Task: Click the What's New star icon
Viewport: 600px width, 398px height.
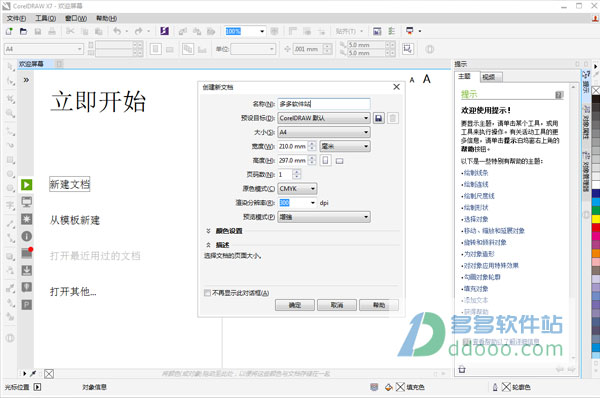Action: (x=26, y=219)
